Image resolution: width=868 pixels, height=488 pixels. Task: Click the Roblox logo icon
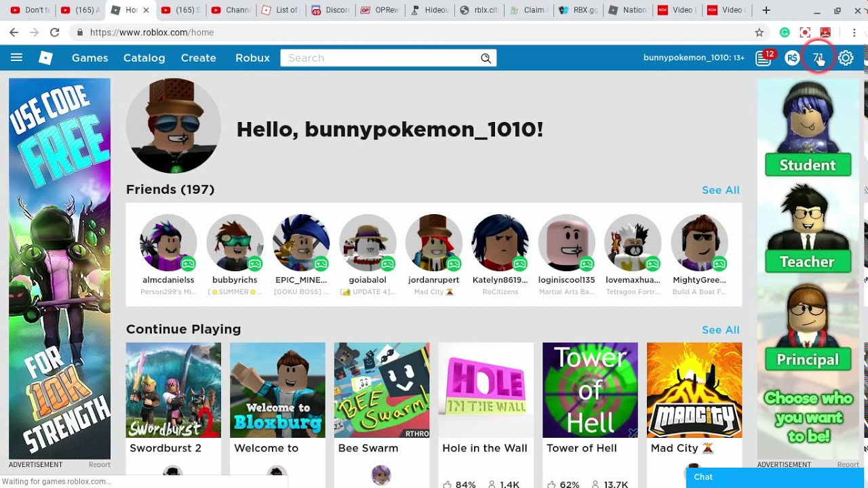[45, 58]
